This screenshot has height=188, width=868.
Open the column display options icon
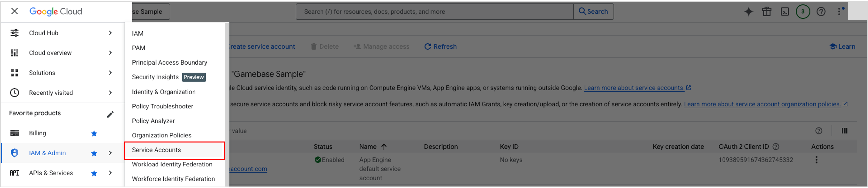pos(844,131)
